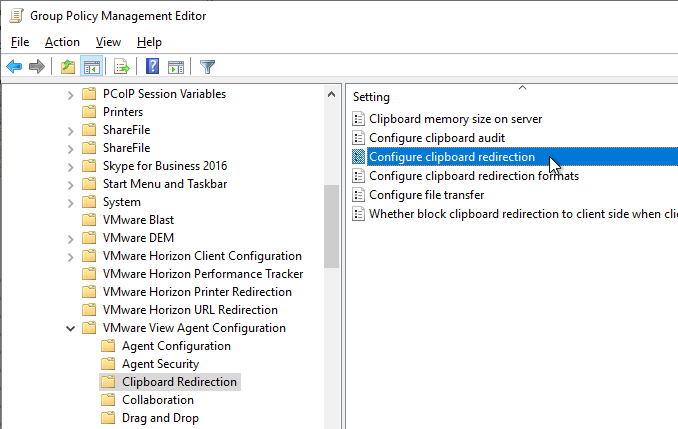Select Configure clipboard audit setting
The height and width of the screenshot is (429, 678).
click(x=437, y=138)
